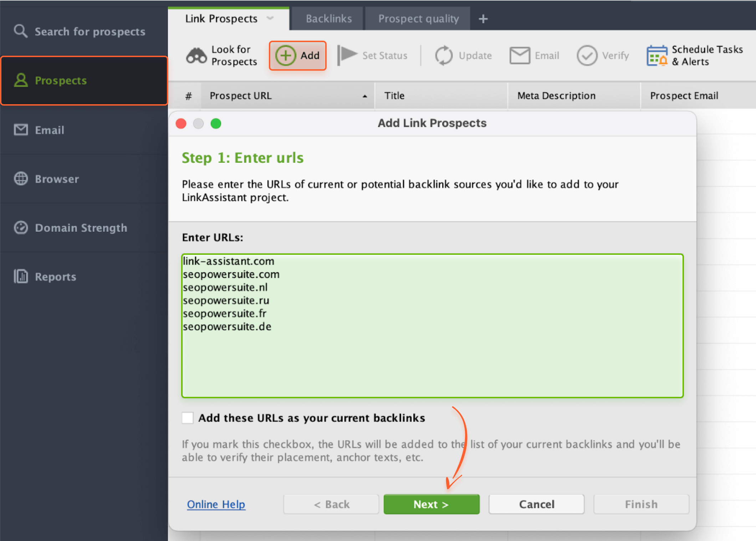Click the Title column header
The image size is (756, 541).
point(441,96)
